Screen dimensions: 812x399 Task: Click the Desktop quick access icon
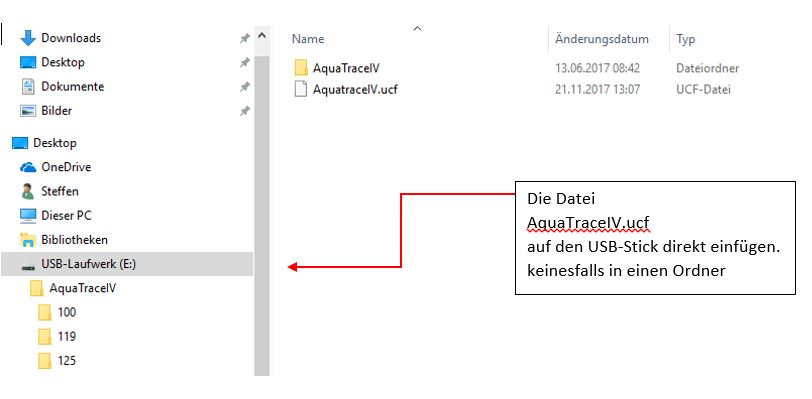28,62
